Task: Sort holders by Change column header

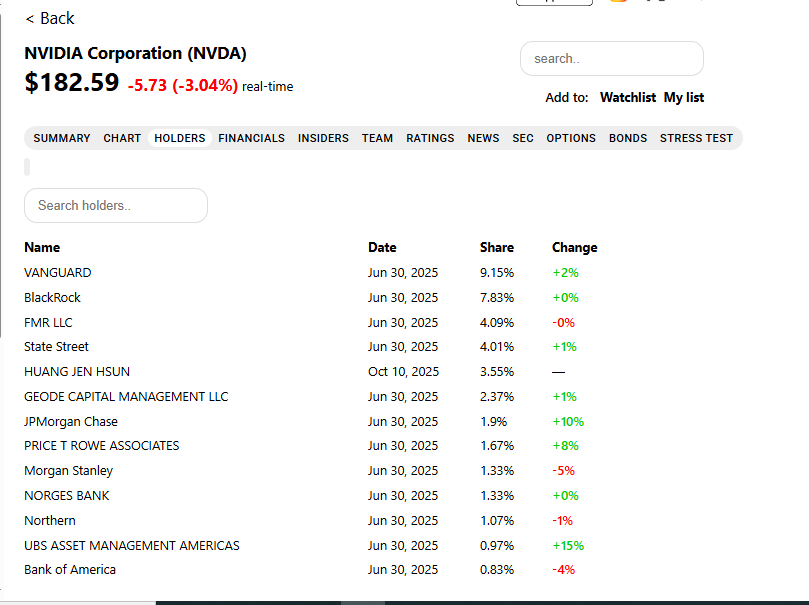Action: (574, 247)
